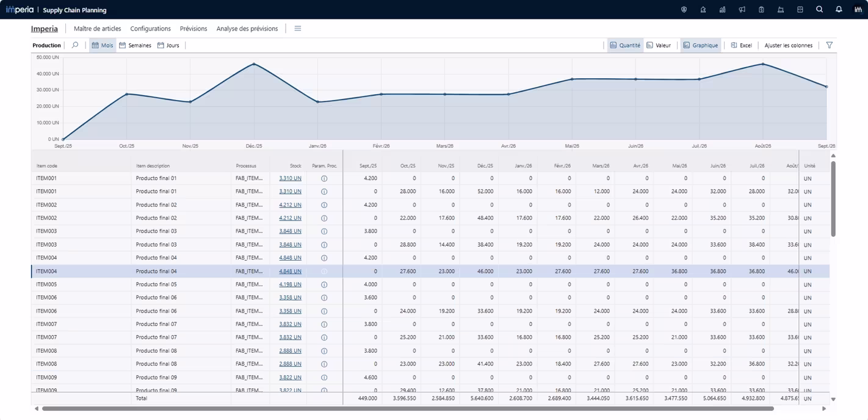Switch time scale to Semaines
Image resolution: width=868 pixels, height=420 pixels.
(135, 45)
